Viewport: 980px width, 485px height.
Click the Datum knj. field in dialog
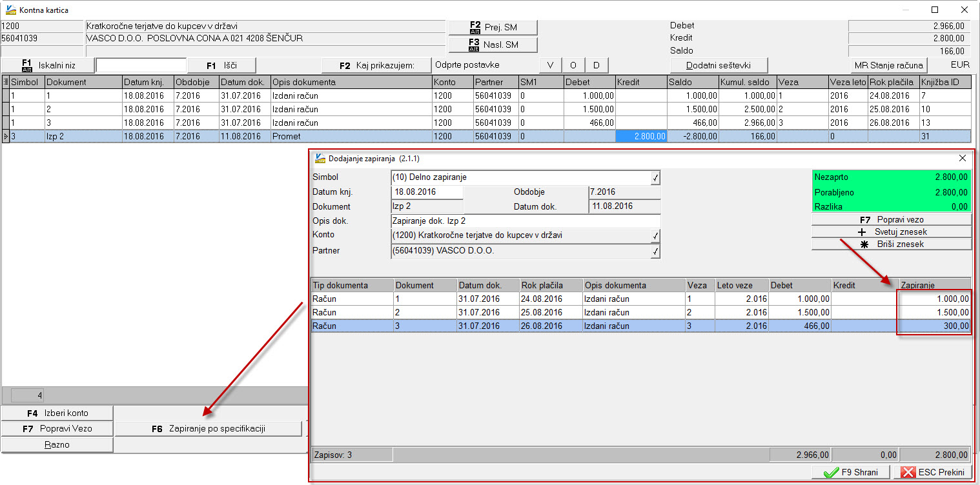(x=427, y=192)
